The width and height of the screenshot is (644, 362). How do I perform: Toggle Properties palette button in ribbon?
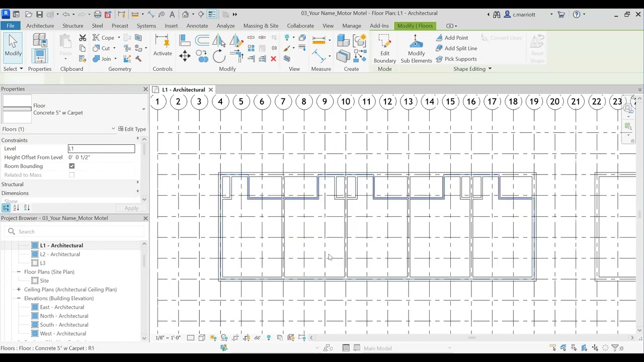(x=40, y=56)
